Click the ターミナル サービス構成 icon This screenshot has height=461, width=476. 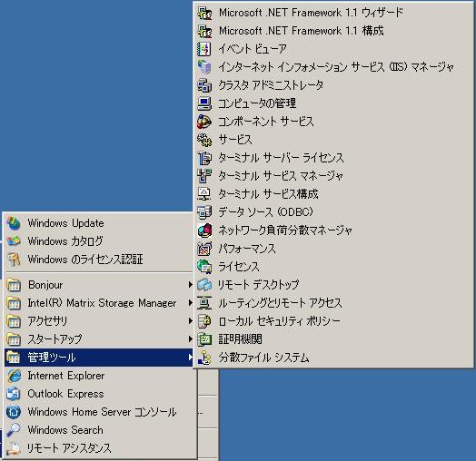(x=204, y=194)
